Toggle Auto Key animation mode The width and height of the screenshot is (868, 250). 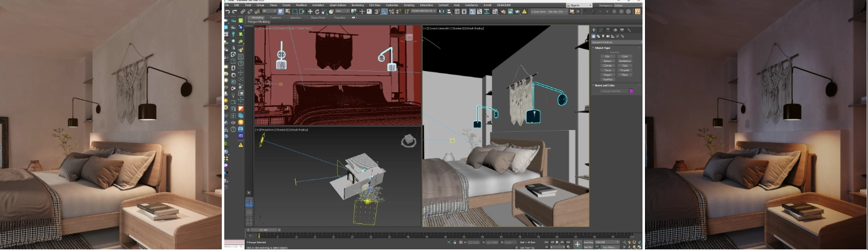tap(588, 242)
